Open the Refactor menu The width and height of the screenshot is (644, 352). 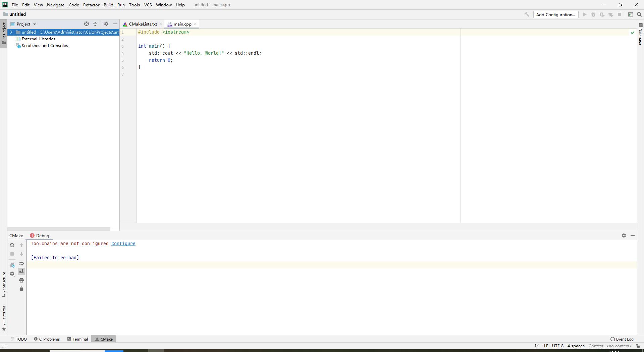[91, 5]
